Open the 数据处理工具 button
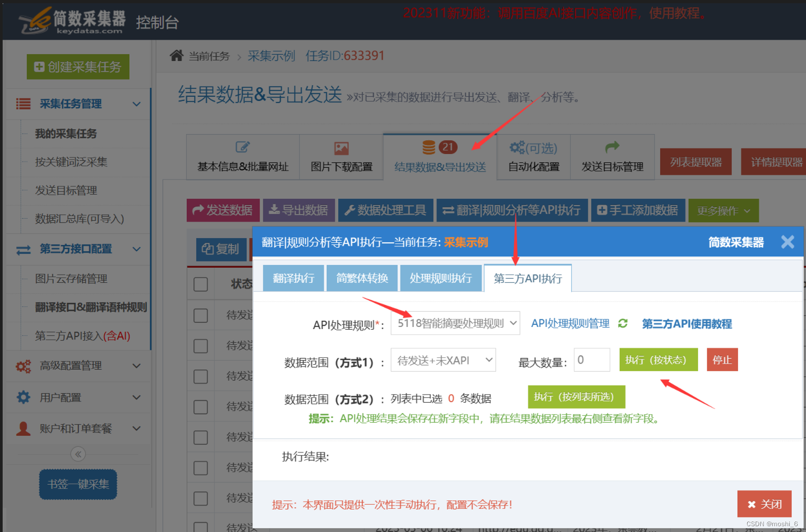The width and height of the screenshot is (806, 532). point(386,210)
